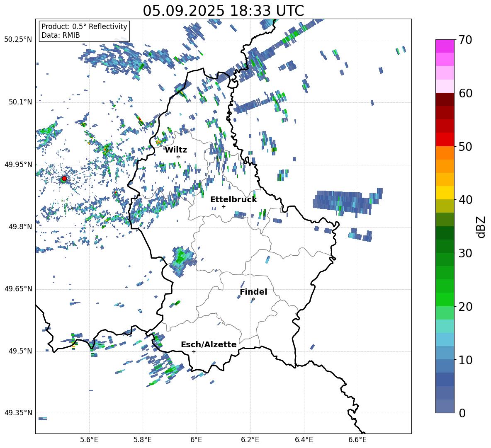Click the 6.2°E longitude label
491x448 pixels.
click(250, 440)
